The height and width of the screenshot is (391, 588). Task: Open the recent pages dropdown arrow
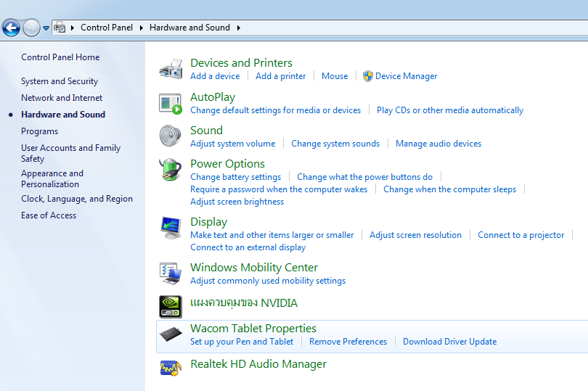point(46,28)
